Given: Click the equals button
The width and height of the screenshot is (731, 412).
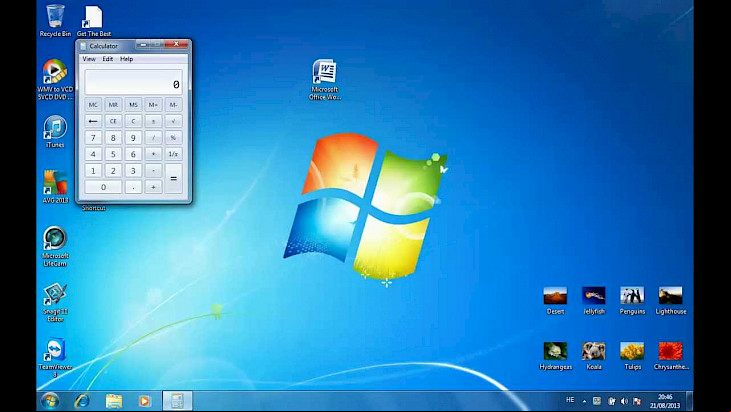Looking at the screenshot, I should [173, 179].
